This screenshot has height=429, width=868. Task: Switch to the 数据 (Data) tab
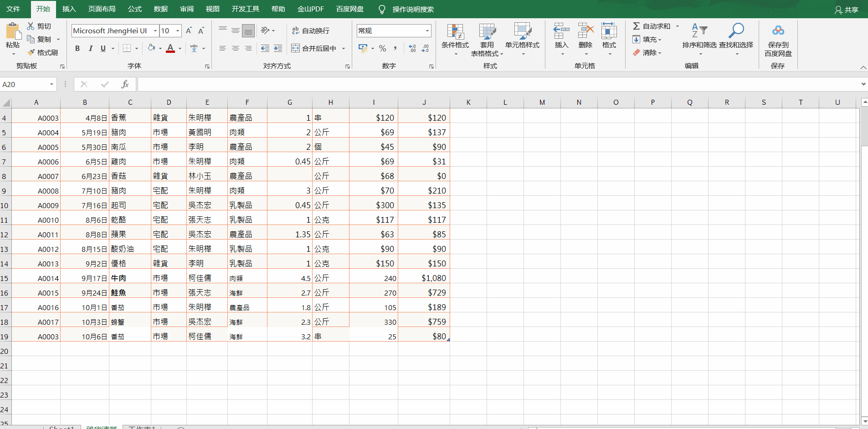(x=161, y=9)
